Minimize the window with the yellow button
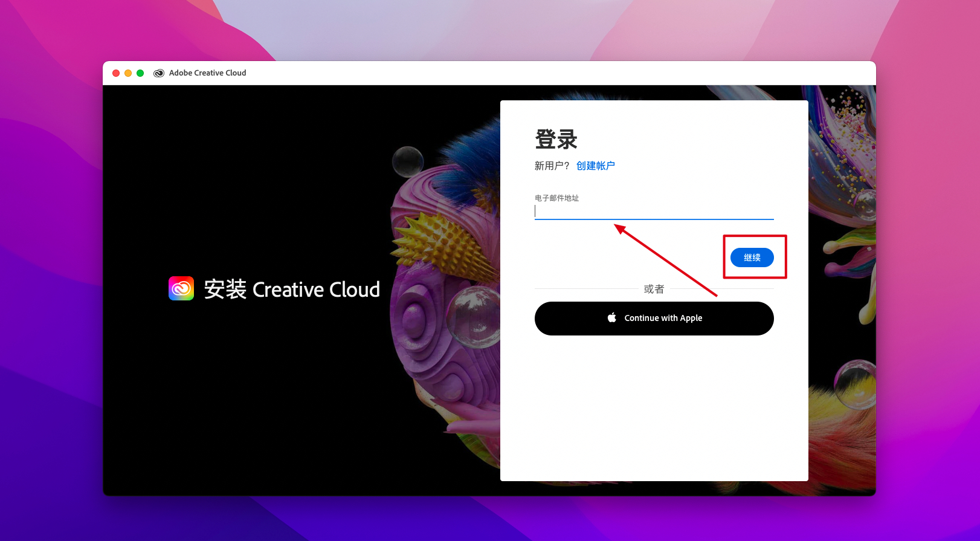The image size is (980, 541). coord(128,73)
